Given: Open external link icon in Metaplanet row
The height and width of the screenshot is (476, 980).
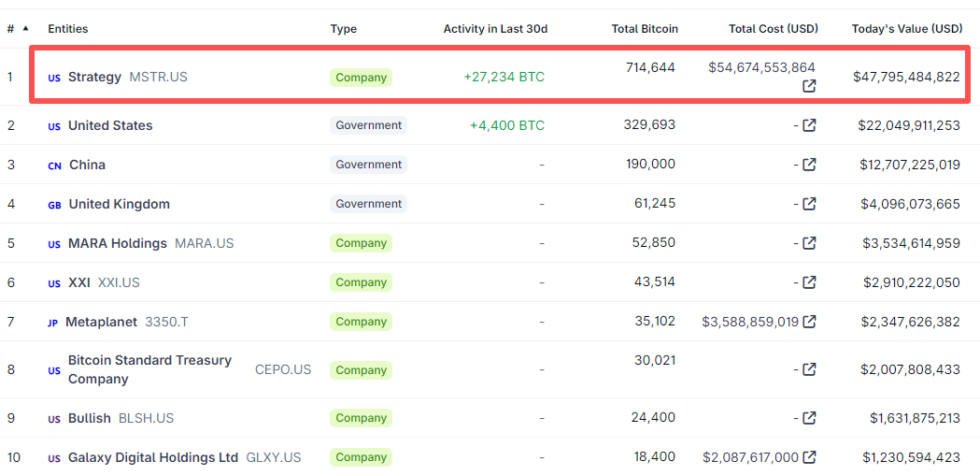Looking at the screenshot, I should pos(809,322).
